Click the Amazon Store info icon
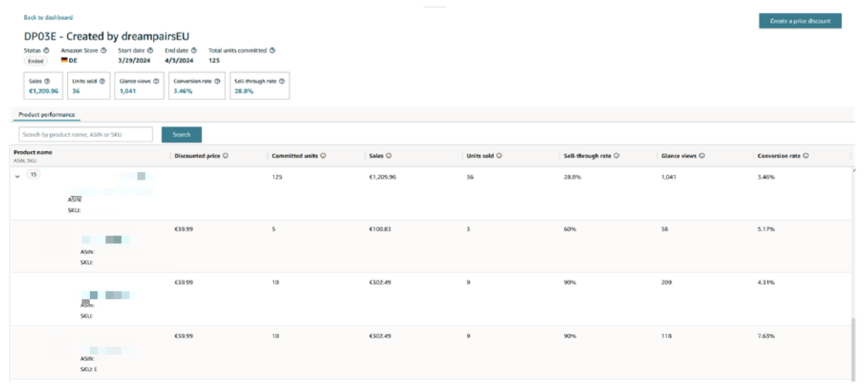The width and height of the screenshot is (868, 388). coord(104,50)
